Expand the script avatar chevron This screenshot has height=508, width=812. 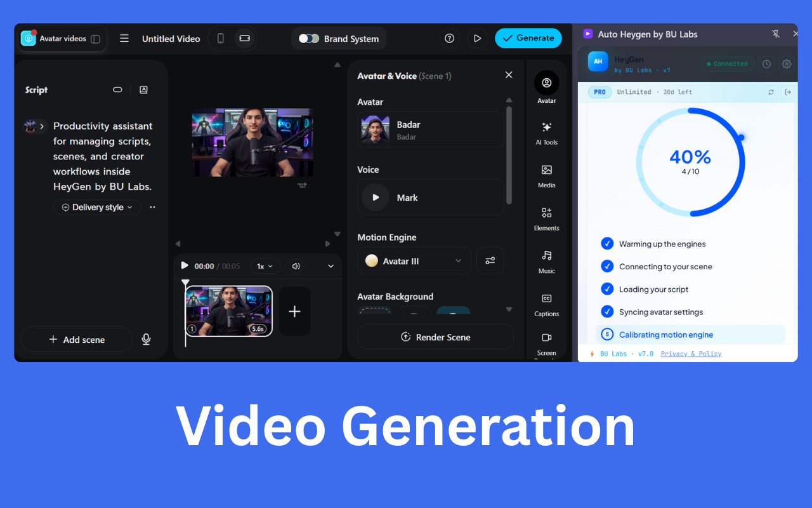click(42, 126)
